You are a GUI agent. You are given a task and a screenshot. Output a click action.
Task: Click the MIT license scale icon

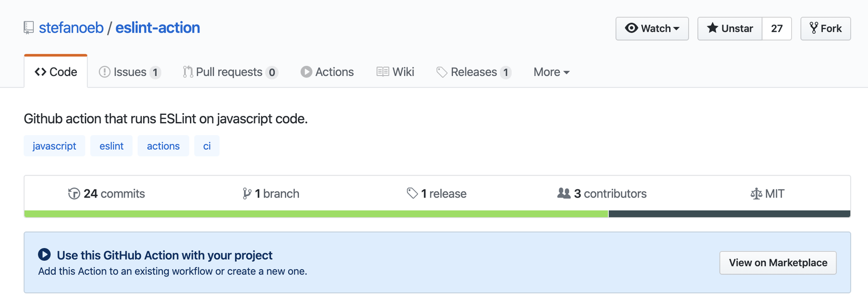point(756,194)
